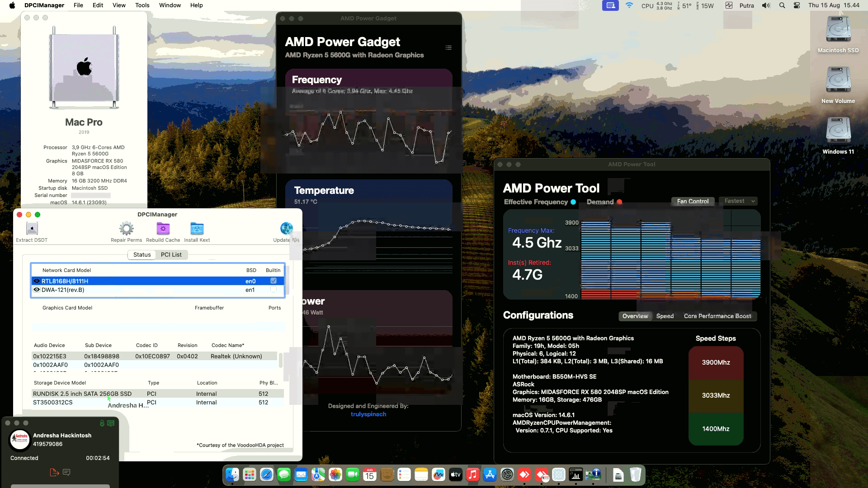
Task: Click DPCIManager network card icon in dock
Action: coord(593,474)
